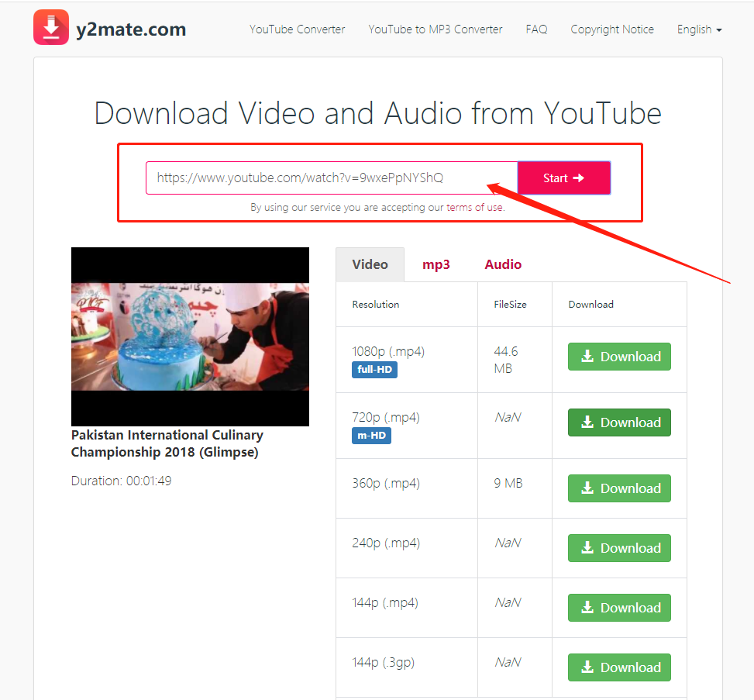Click the video thumbnail preview
754x700 pixels.
coord(190,336)
